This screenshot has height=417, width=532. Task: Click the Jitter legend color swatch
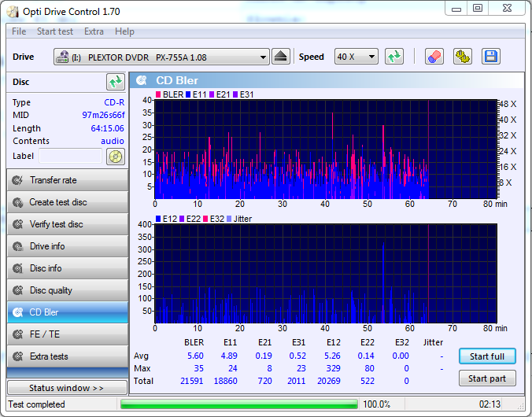[x=229, y=219]
